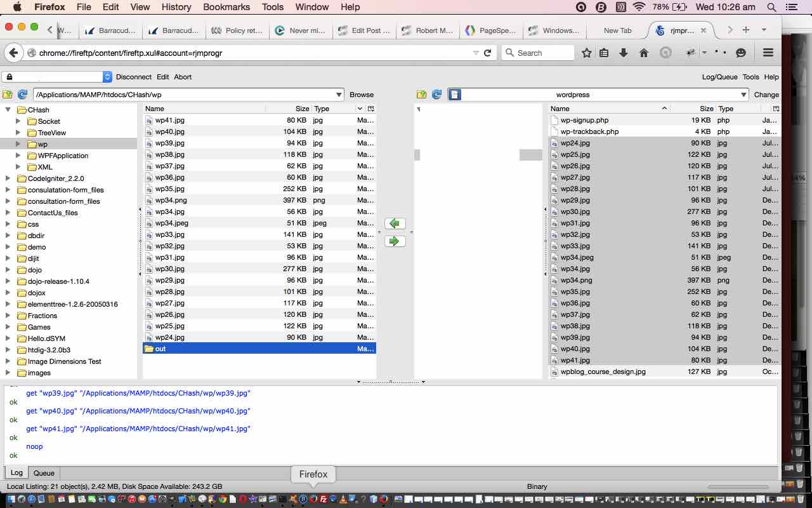
Task: Open the Apple menu
Action: click(x=16, y=7)
